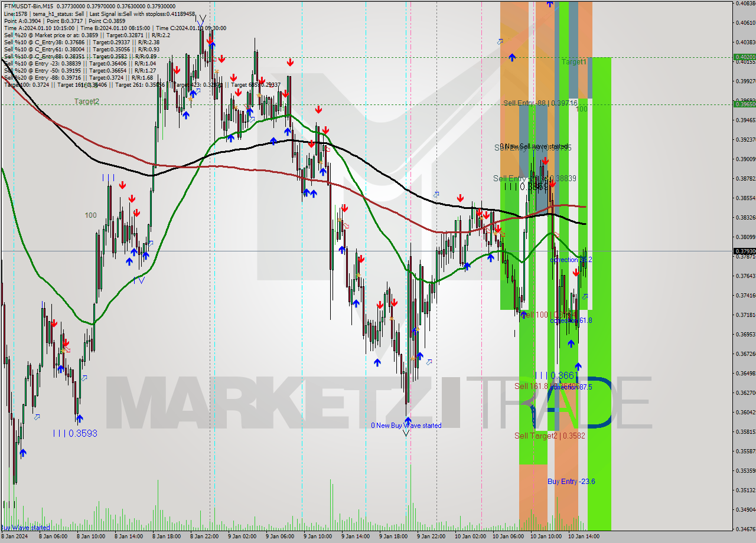Click the '9 Jan 10:00' time axis label
This screenshot has width=756, height=543.
[317, 537]
